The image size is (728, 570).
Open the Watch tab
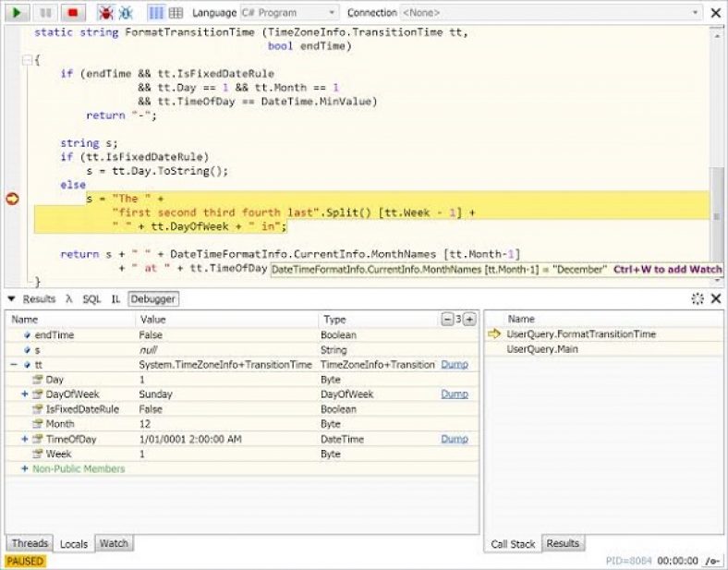114,544
